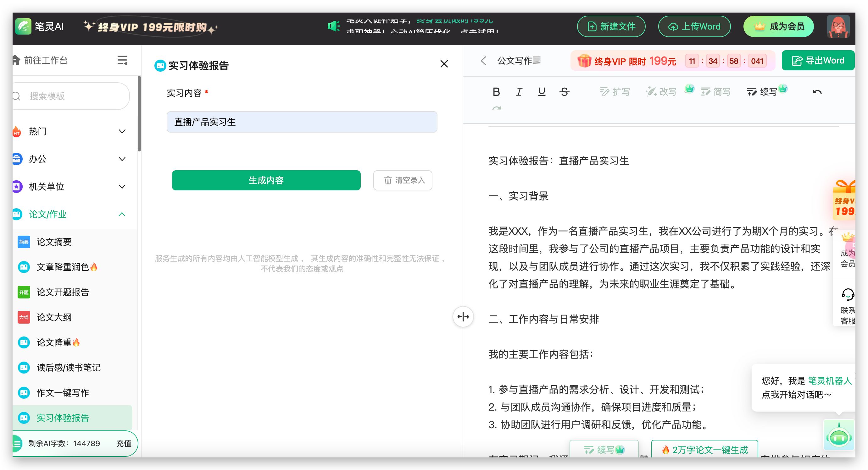
Task: Click the home icon beside 前往工作台
Action: (16, 60)
